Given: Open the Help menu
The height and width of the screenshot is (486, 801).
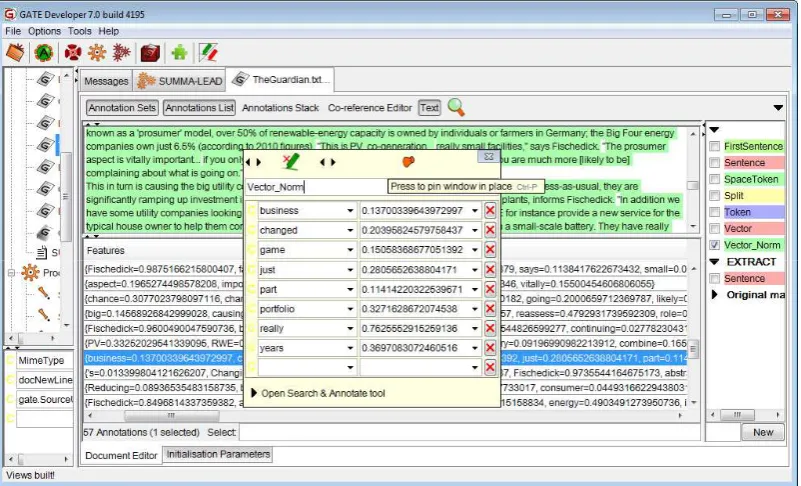Looking at the screenshot, I should [x=108, y=31].
